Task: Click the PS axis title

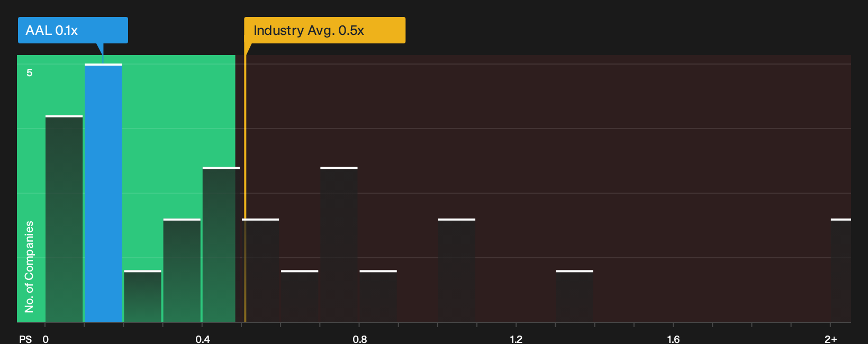Action: click(x=25, y=339)
